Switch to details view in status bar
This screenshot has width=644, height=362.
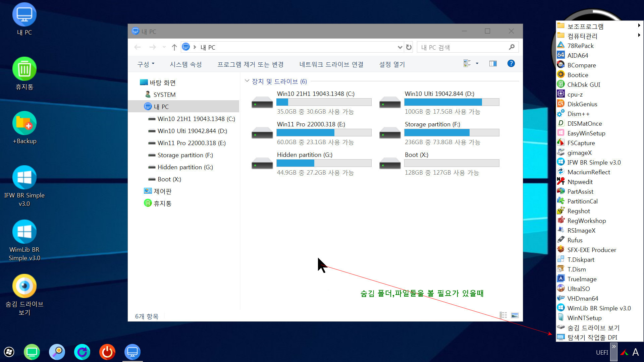click(x=503, y=315)
